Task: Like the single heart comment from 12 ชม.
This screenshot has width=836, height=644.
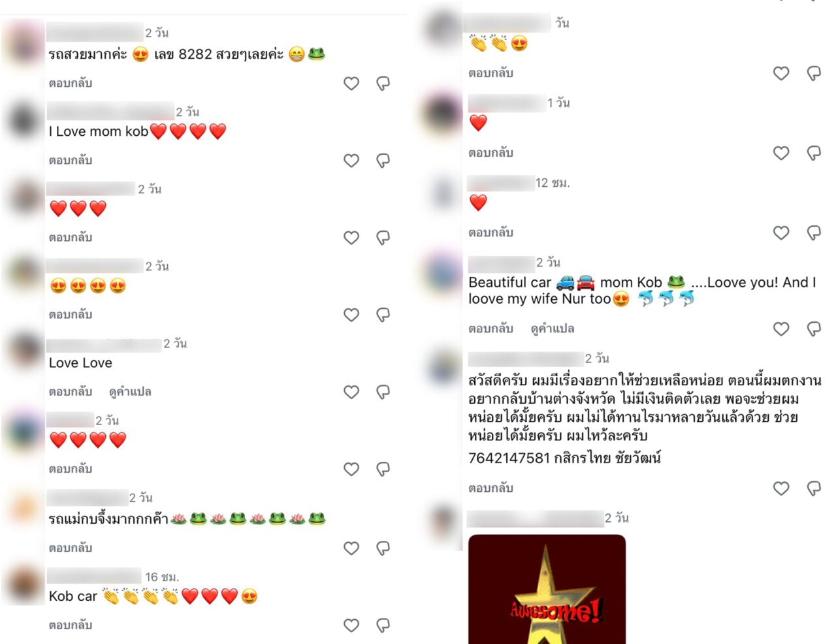Action: pos(781,233)
